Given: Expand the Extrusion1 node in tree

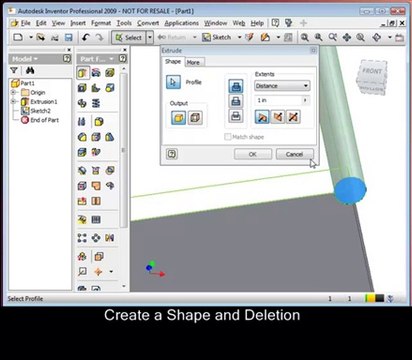Looking at the screenshot, I should 14,101.
